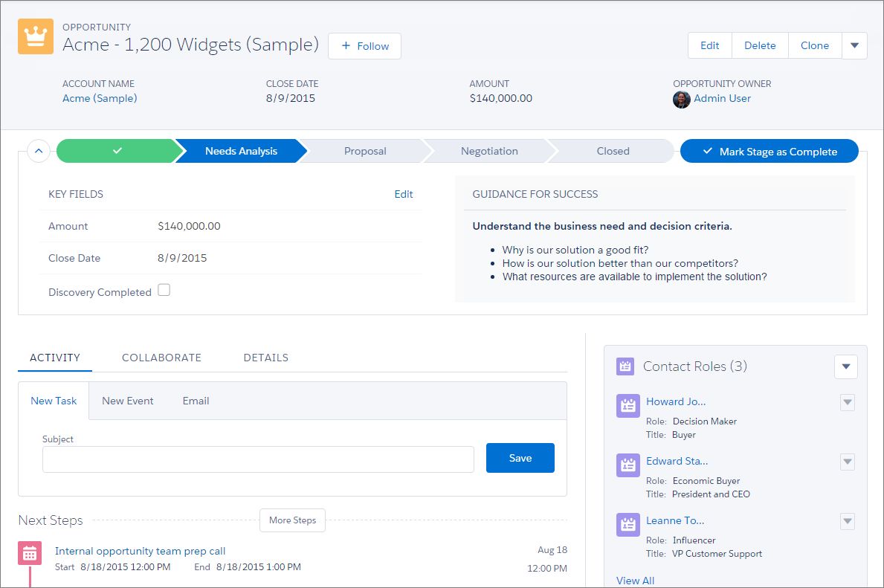The image size is (884, 588).
Task: Click Edward Sta... contact icon
Action: (x=628, y=465)
